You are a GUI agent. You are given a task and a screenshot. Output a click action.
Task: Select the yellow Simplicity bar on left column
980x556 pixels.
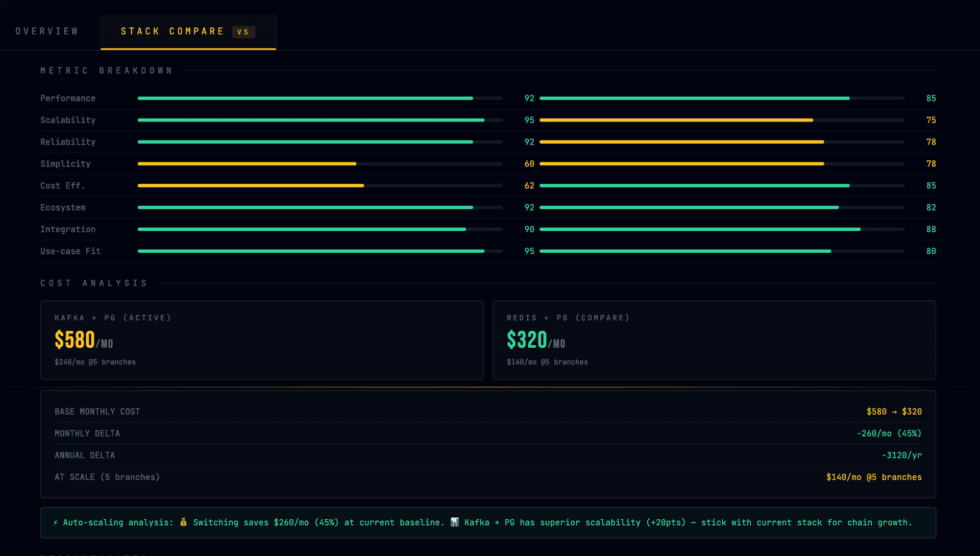click(x=247, y=164)
